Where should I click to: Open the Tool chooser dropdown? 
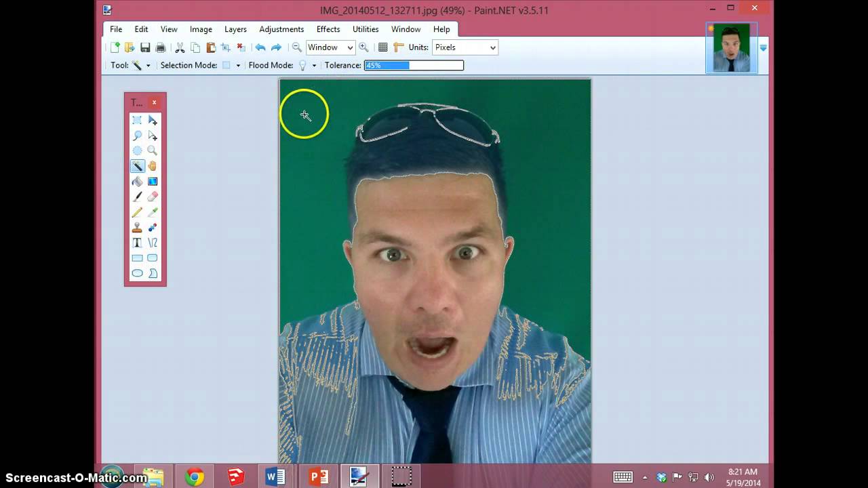pyautogui.click(x=141, y=65)
